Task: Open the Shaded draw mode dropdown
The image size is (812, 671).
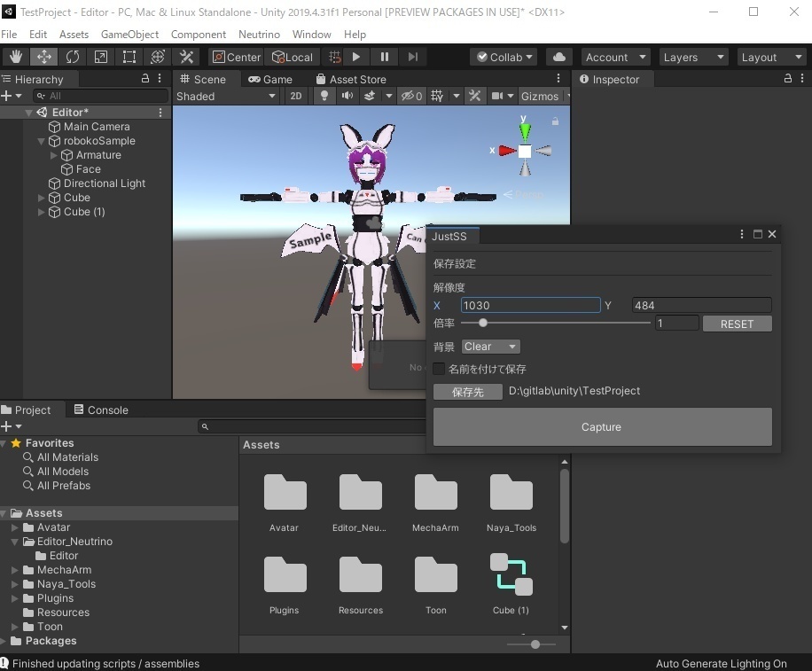Action: click(224, 96)
